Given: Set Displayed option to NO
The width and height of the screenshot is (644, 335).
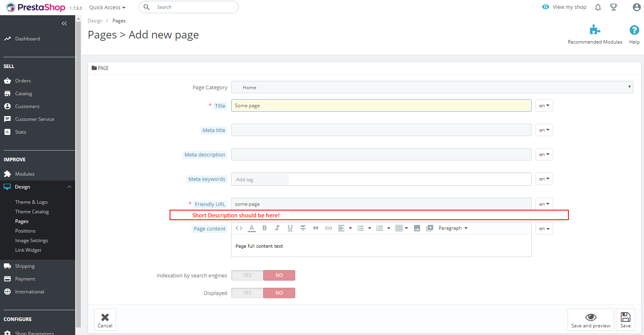Looking at the screenshot, I should tap(279, 293).
